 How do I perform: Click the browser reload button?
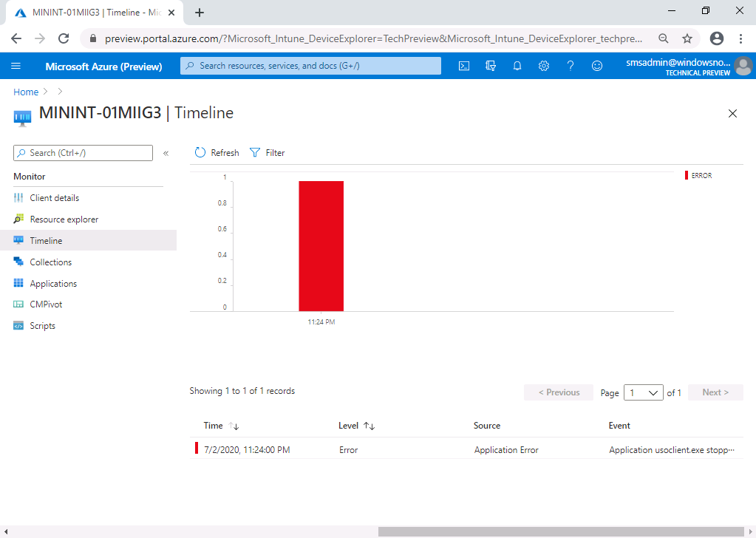pos(64,38)
